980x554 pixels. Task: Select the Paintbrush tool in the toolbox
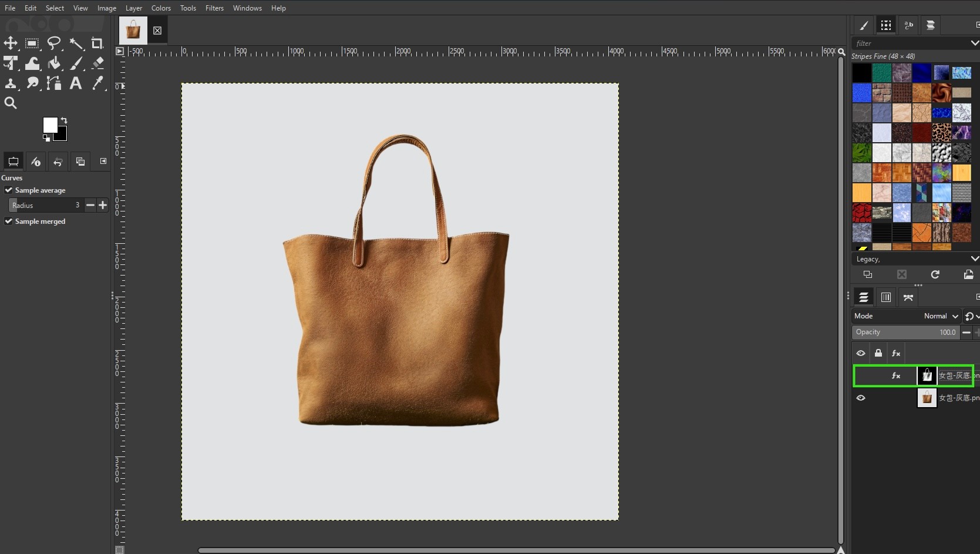point(76,63)
